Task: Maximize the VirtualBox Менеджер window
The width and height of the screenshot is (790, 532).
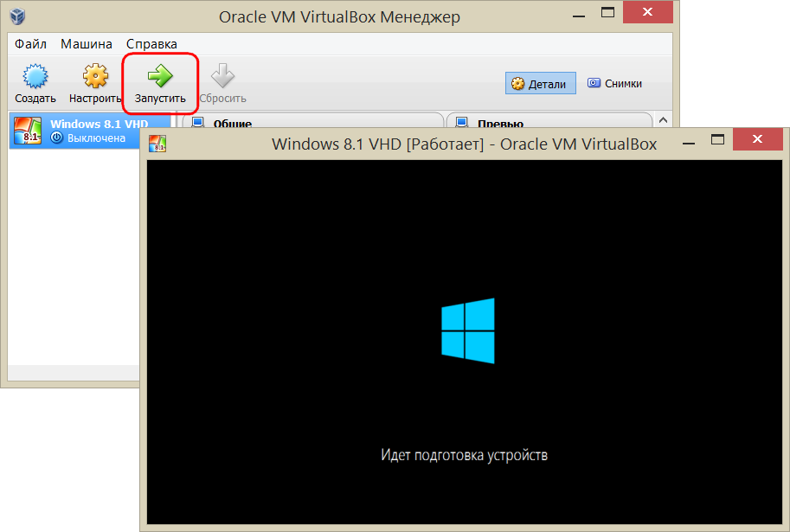Action: (607, 13)
